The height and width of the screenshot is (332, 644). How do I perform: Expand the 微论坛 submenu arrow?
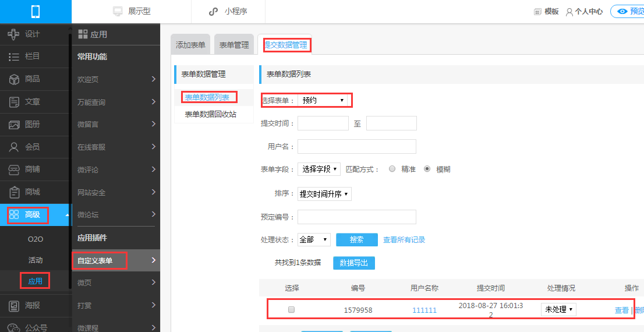(154, 214)
